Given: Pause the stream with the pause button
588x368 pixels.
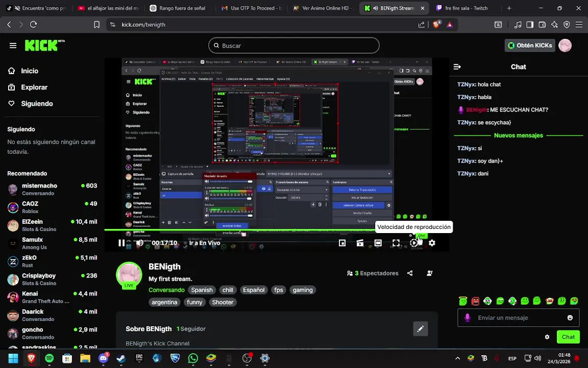Looking at the screenshot, I should coord(121,243).
